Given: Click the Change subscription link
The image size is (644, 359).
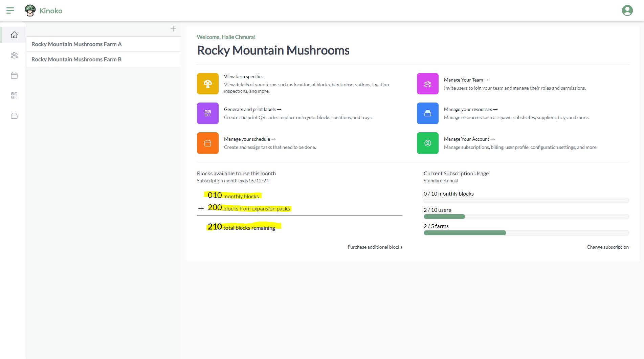Looking at the screenshot, I should pos(607,247).
